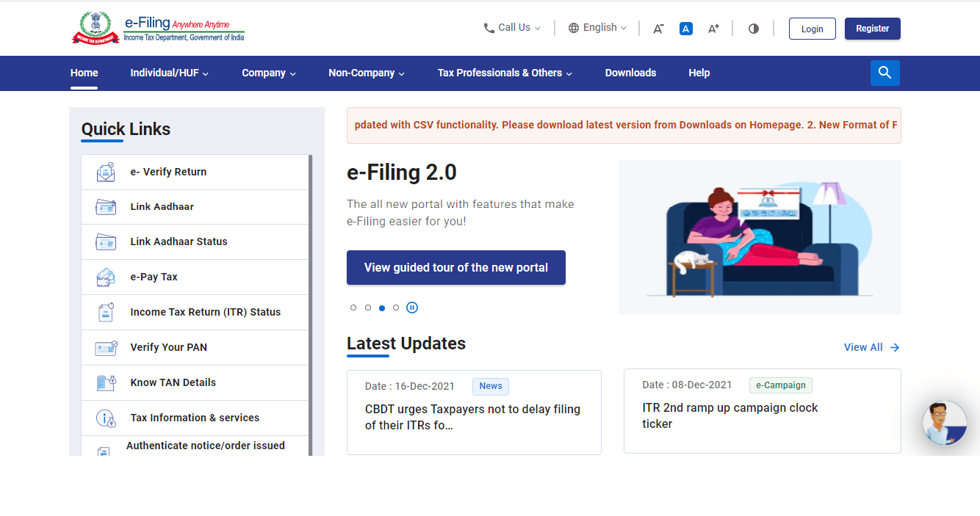This screenshot has width=980, height=516.
Task: Open the Know TAN Details quick link
Action: coord(195,382)
